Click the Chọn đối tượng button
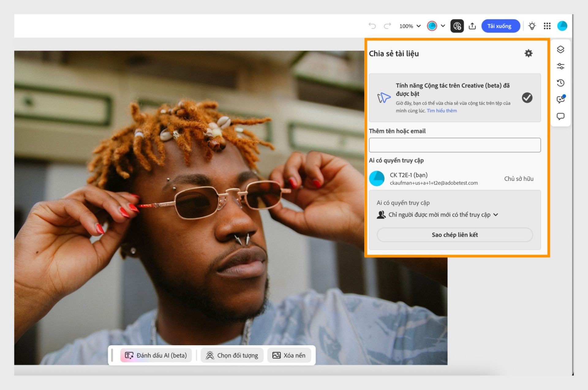This screenshot has width=588, height=390. point(232,355)
